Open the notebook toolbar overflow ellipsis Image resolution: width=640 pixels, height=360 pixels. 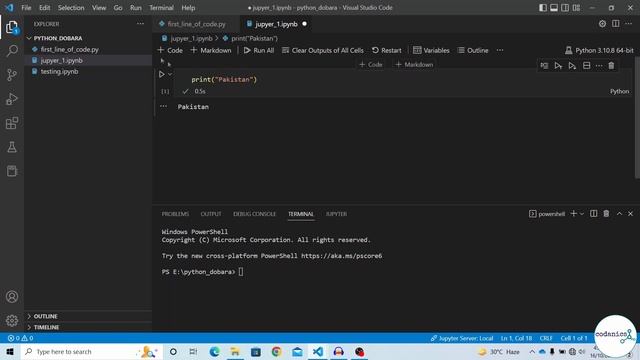pyautogui.click(x=500, y=50)
